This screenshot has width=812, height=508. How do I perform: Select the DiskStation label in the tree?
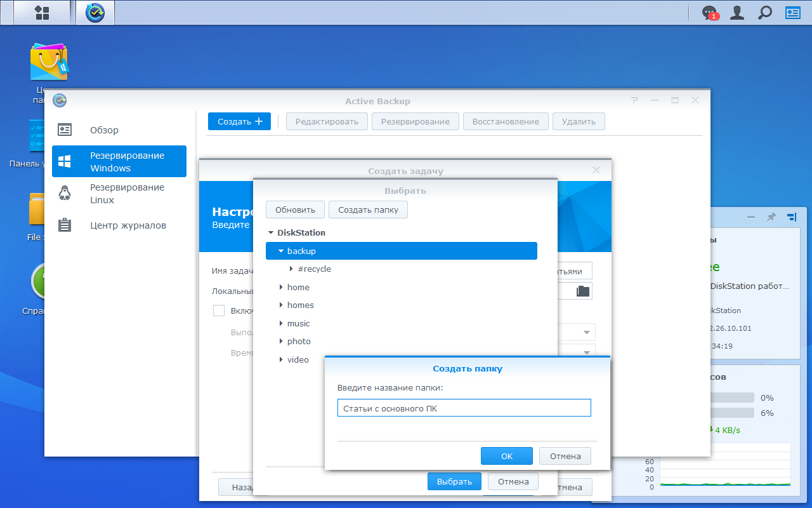tap(301, 233)
